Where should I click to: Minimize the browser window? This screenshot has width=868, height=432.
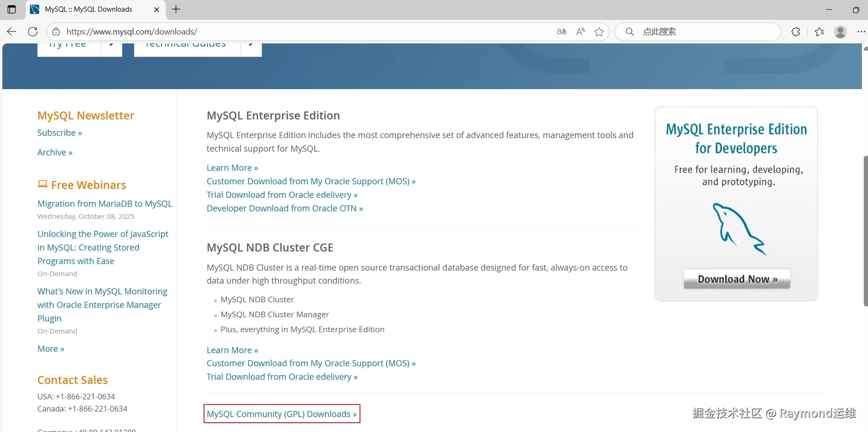pyautogui.click(x=829, y=9)
